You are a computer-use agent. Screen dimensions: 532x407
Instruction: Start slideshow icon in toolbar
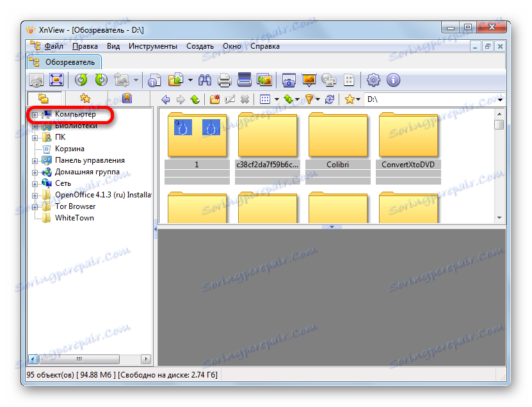tap(309, 80)
